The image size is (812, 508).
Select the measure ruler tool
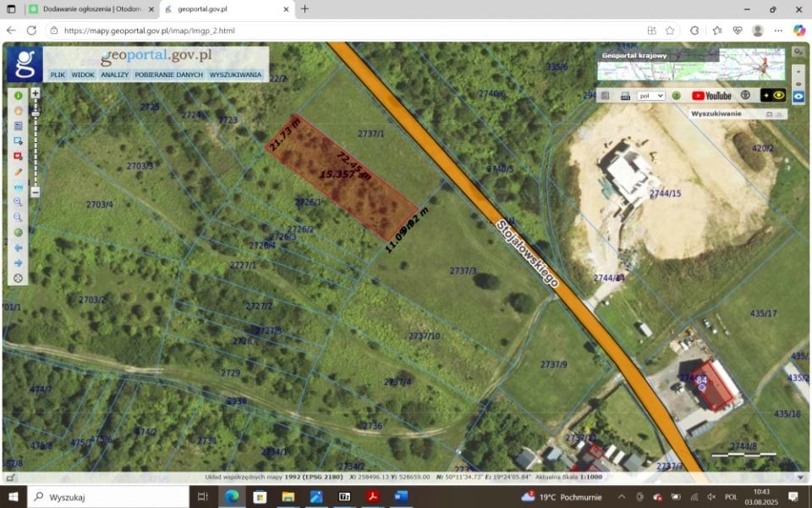pyautogui.click(x=18, y=186)
